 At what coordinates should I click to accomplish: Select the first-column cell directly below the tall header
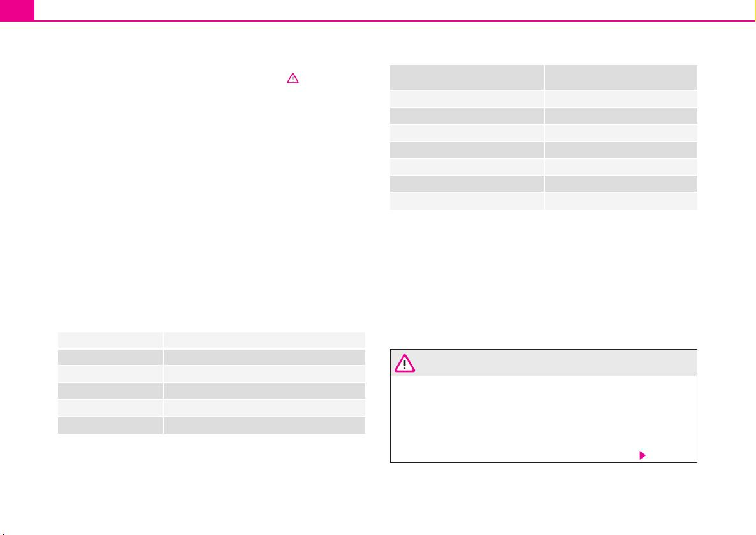(x=467, y=99)
